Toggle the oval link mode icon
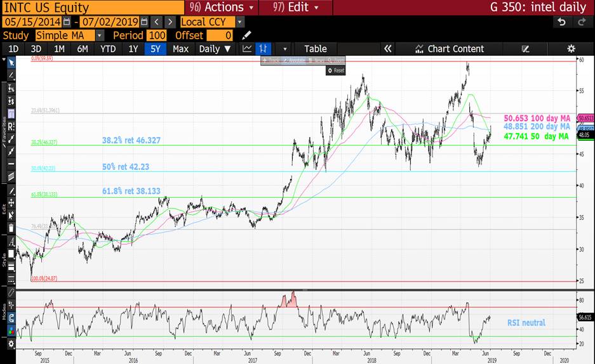 (11, 293)
